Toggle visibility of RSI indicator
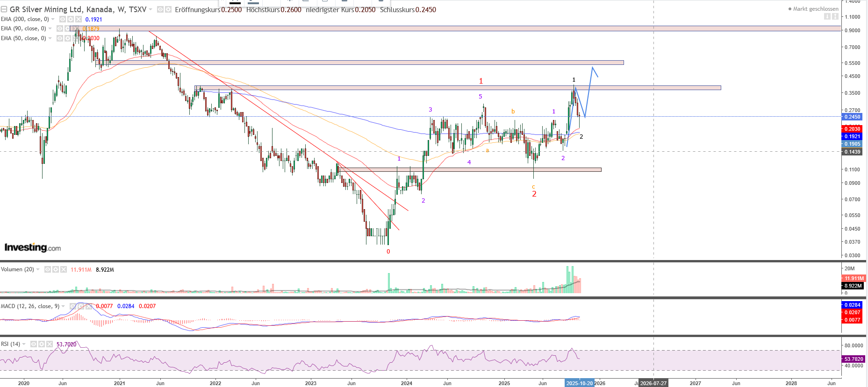868x387 pixels. coord(34,344)
